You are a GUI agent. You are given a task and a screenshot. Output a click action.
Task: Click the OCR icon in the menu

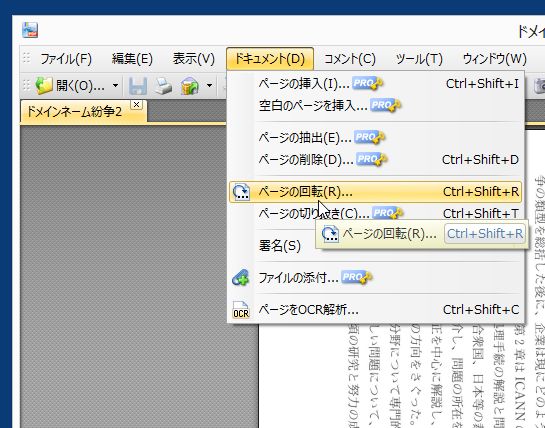(241, 310)
